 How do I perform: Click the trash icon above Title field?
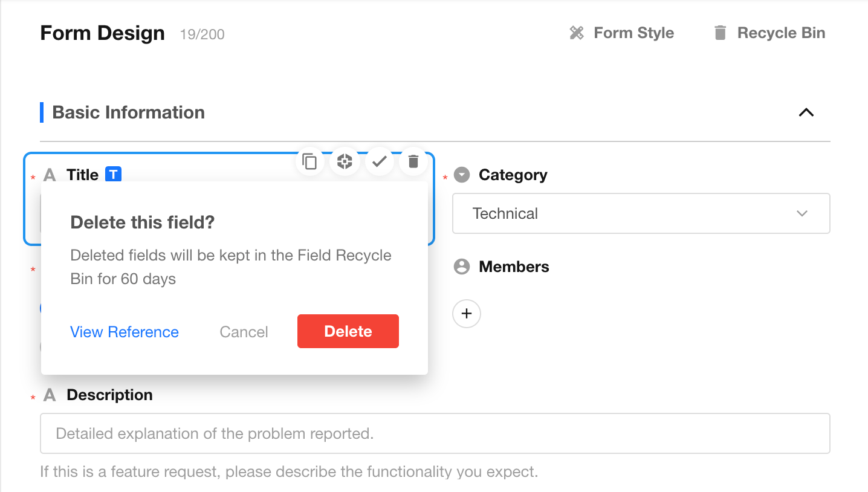pos(413,161)
